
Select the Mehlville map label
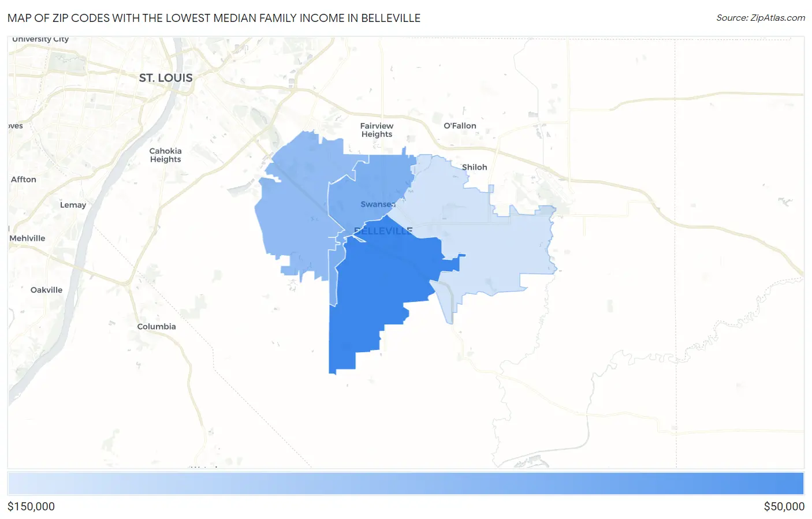(27, 238)
